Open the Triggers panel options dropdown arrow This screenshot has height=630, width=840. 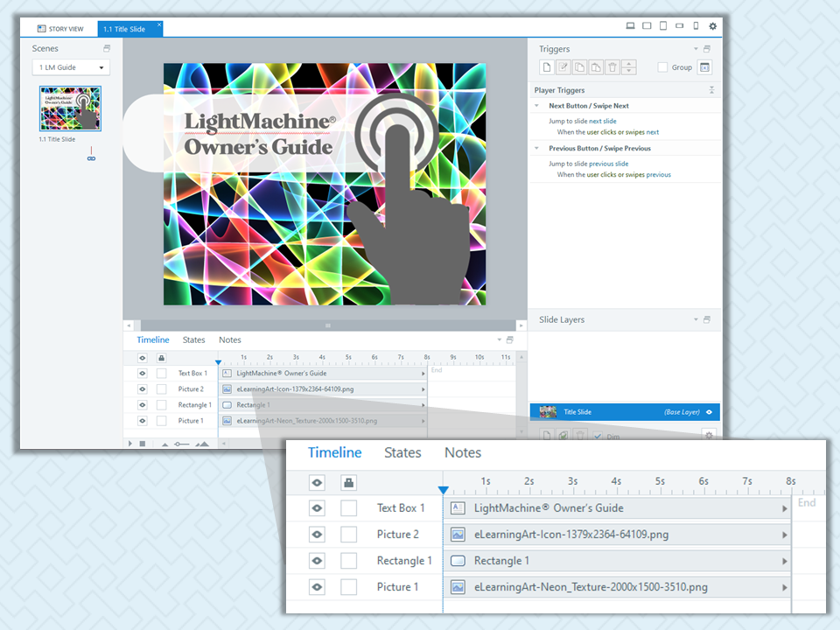click(696, 49)
